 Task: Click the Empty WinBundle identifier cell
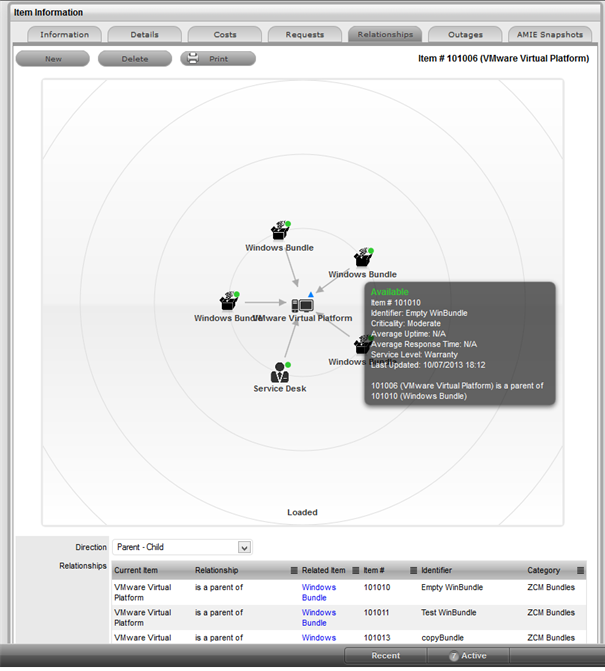452,588
